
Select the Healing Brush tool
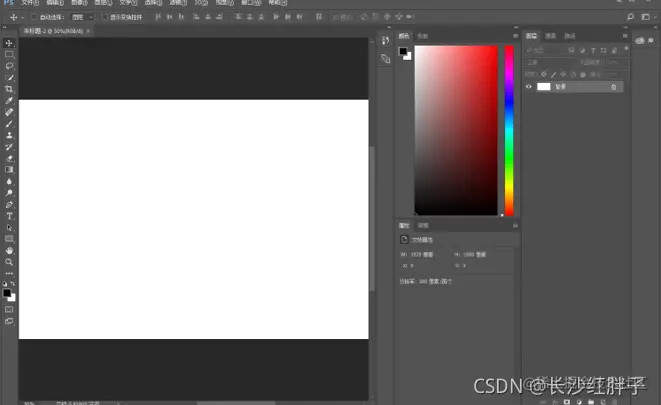tap(9, 112)
